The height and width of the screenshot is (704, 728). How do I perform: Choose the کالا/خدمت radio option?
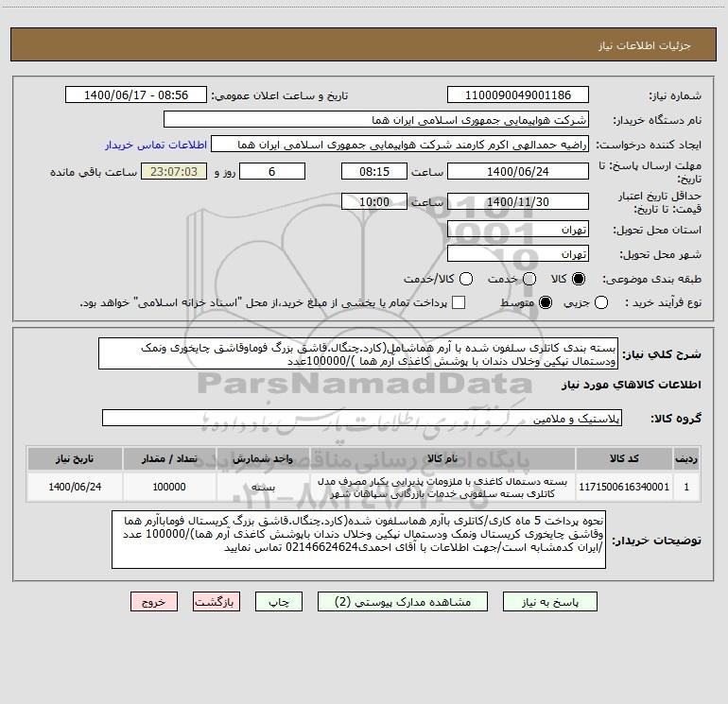[x=466, y=279]
